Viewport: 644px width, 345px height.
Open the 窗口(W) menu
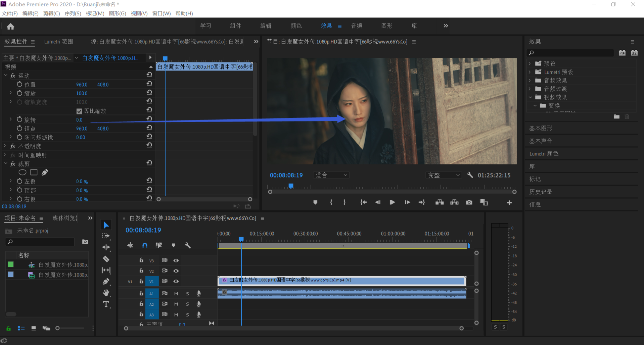click(x=162, y=13)
